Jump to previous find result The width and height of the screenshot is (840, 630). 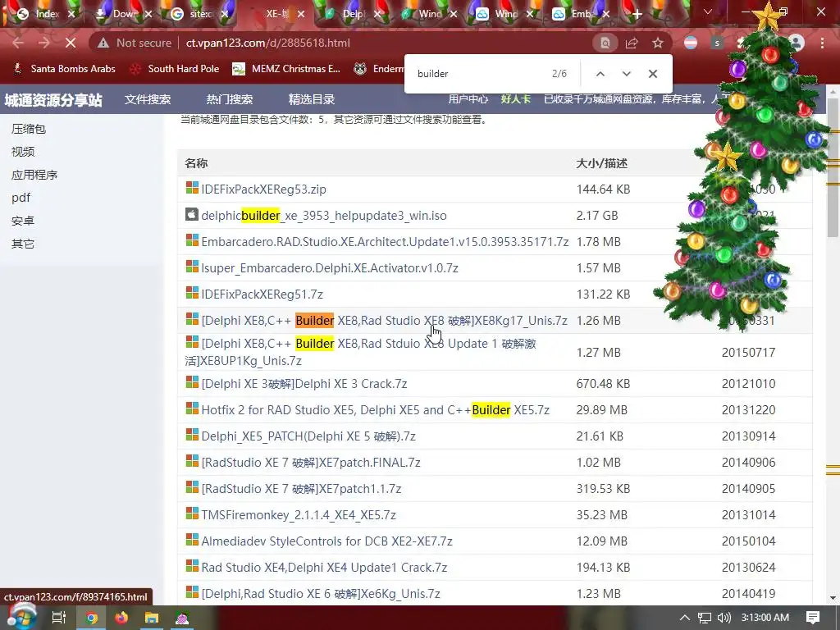[x=600, y=74]
